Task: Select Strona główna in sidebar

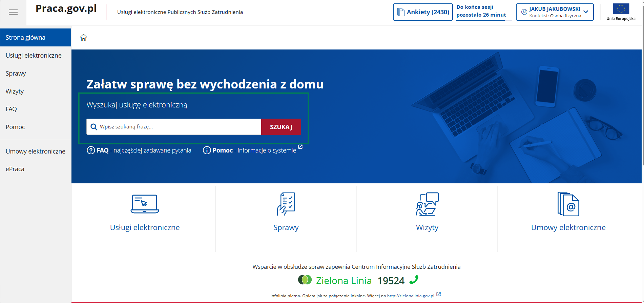Action: 36,37
